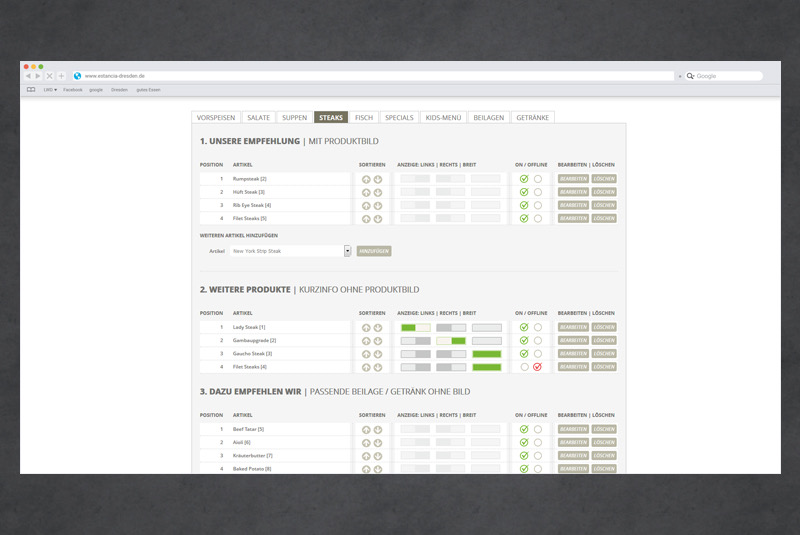This screenshot has width=800, height=535.
Task: Move Kräuterbutter down in sorting
Action: (x=378, y=456)
